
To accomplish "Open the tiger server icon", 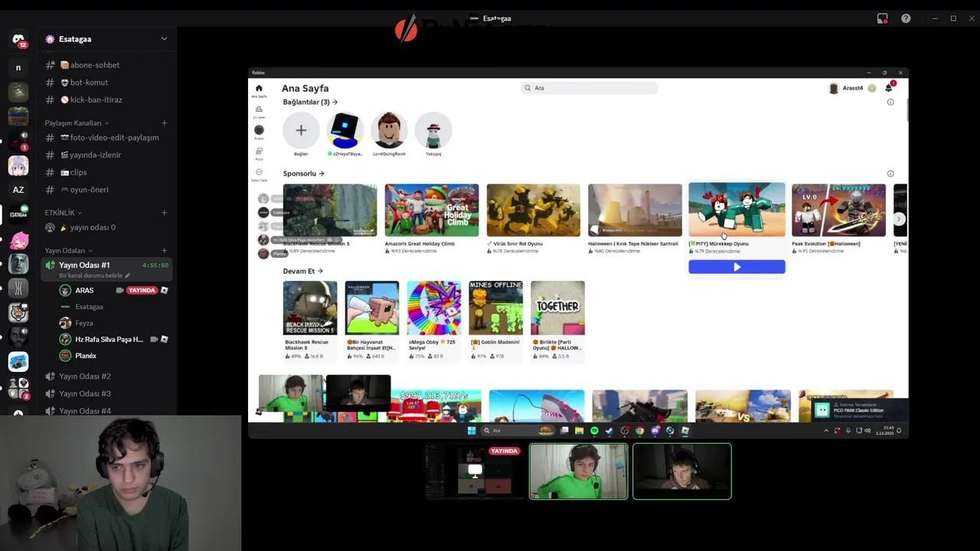I will [18, 312].
